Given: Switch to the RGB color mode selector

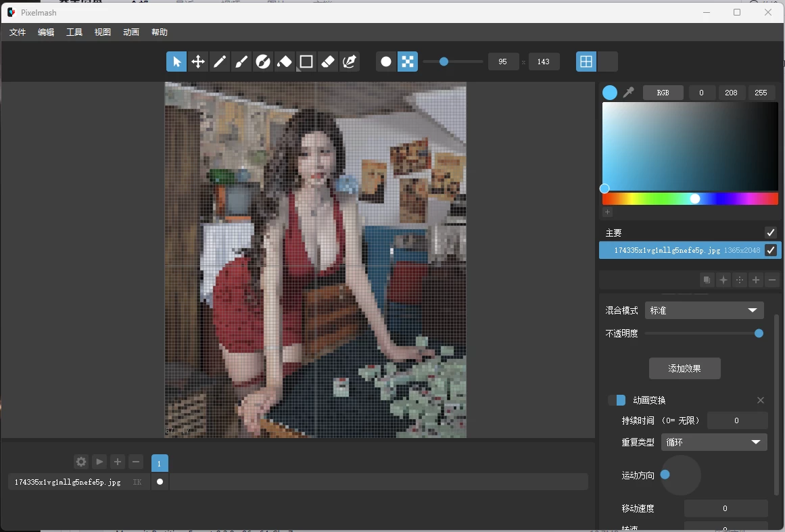Looking at the screenshot, I should pos(663,92).
